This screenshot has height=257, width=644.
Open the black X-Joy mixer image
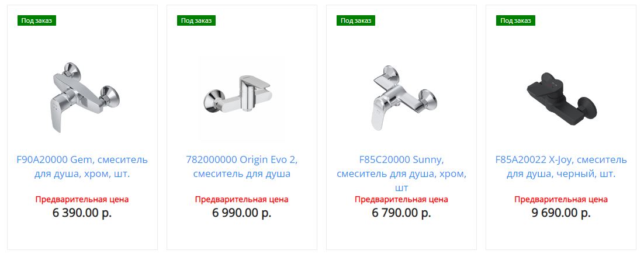click(x=560, y=98)
